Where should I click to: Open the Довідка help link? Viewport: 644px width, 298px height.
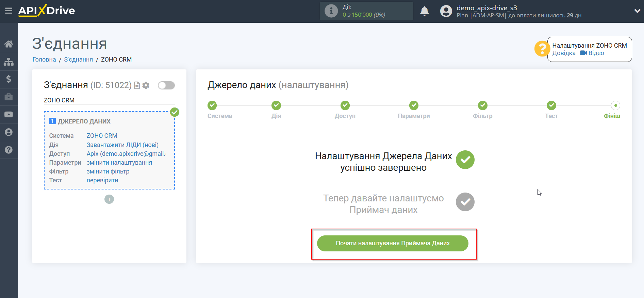pyautogui.click(x=564, y=53)
